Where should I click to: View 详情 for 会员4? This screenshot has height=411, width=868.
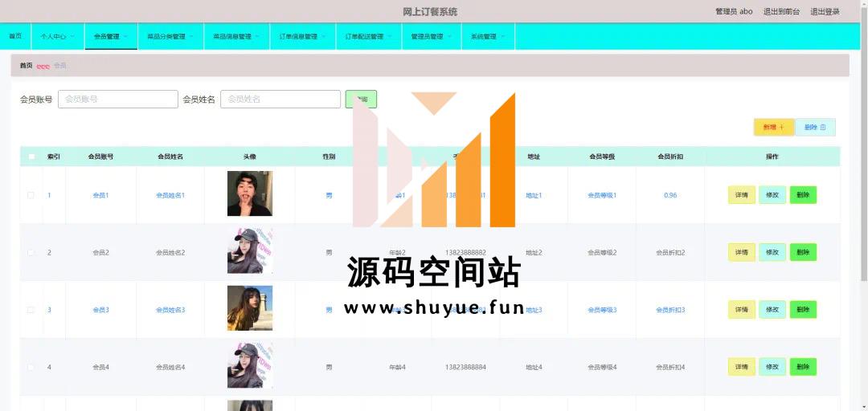coord(741,367)
